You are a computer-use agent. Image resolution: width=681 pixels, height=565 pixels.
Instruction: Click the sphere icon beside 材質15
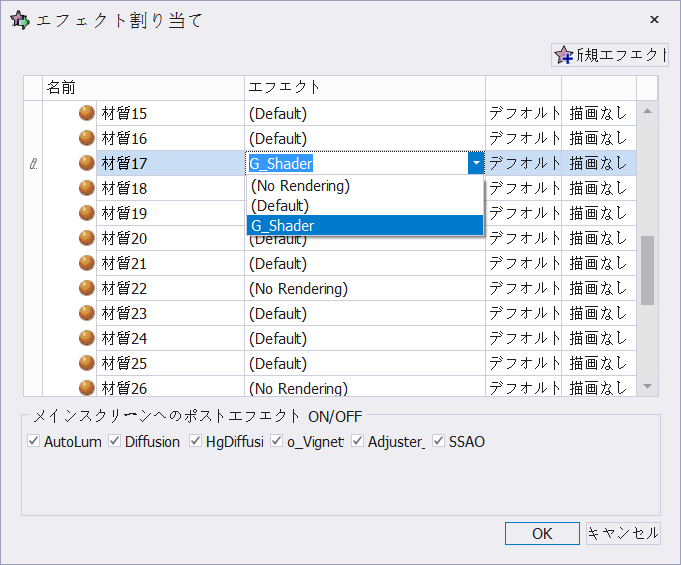(87, 113)
